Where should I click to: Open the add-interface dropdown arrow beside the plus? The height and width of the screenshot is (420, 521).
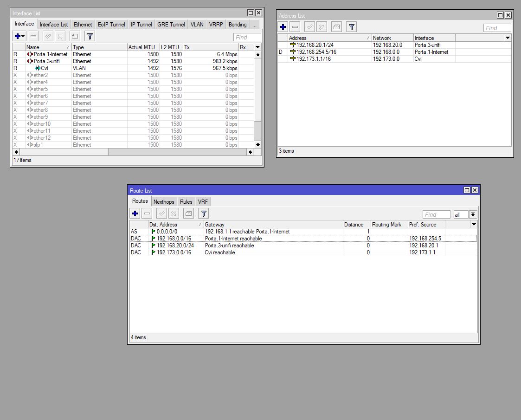24,36
